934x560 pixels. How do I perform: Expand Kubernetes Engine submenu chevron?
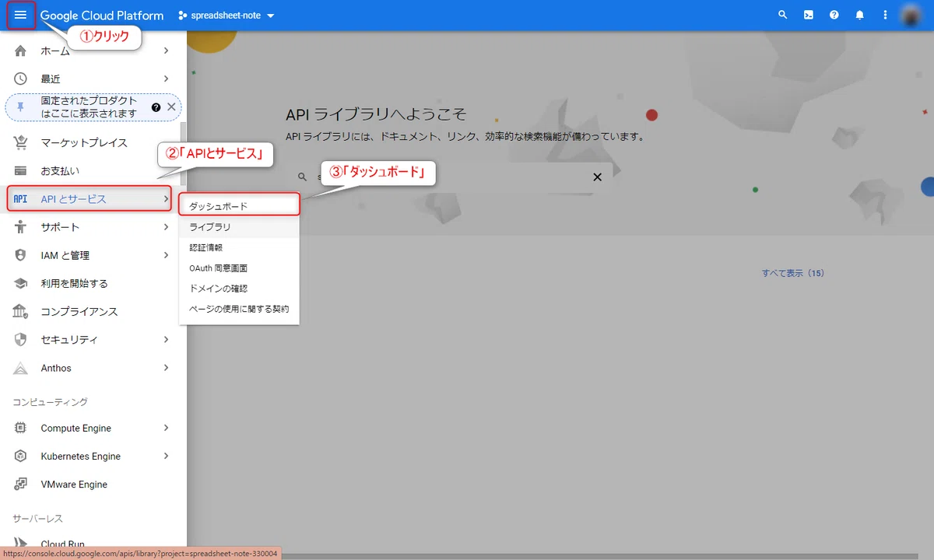pyautogui.click(x=166, y=456)
